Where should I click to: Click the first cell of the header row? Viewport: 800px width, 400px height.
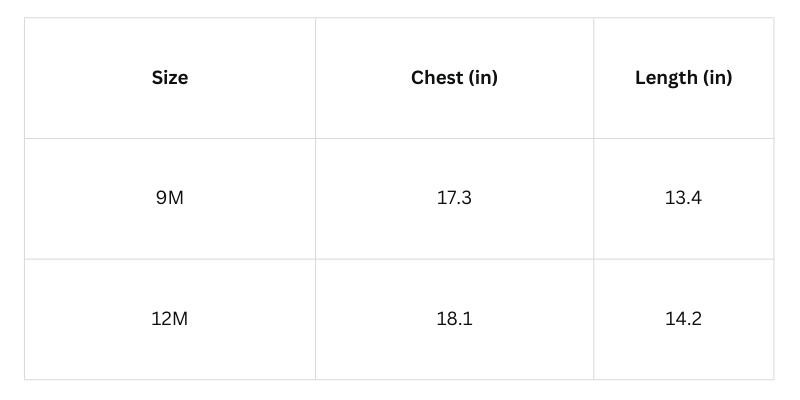[x=170, y=78]
